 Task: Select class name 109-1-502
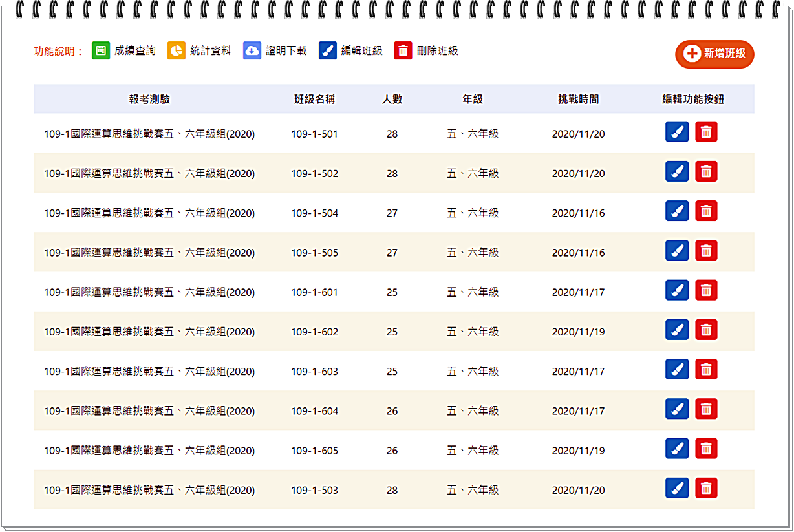coord(314,174)
